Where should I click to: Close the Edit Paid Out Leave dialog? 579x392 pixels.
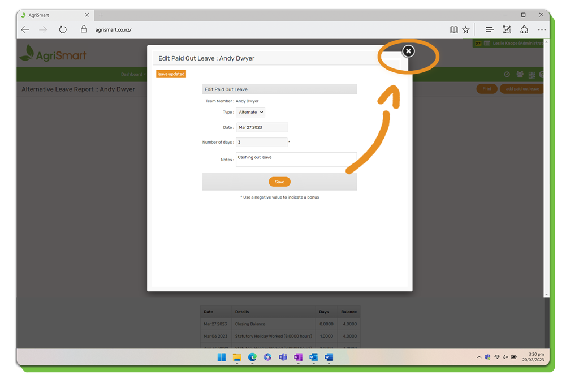[408, 51]
